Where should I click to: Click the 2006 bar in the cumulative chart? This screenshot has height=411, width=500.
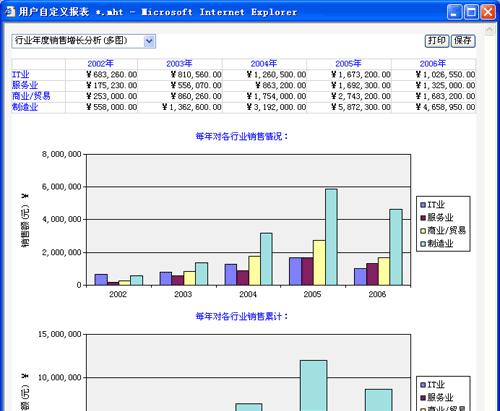tap(378, 400)
